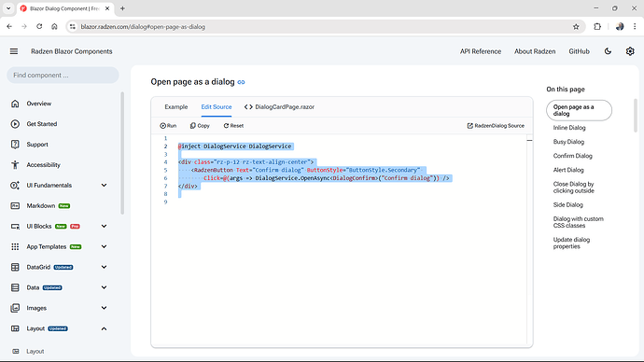Open the theme settings gear
The height and width of the screenshot is (362, 644).
[630, 51]
